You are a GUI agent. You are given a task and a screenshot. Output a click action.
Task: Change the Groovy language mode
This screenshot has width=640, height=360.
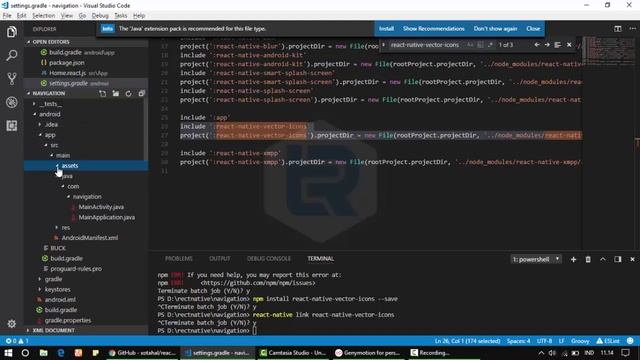(580, 340)
